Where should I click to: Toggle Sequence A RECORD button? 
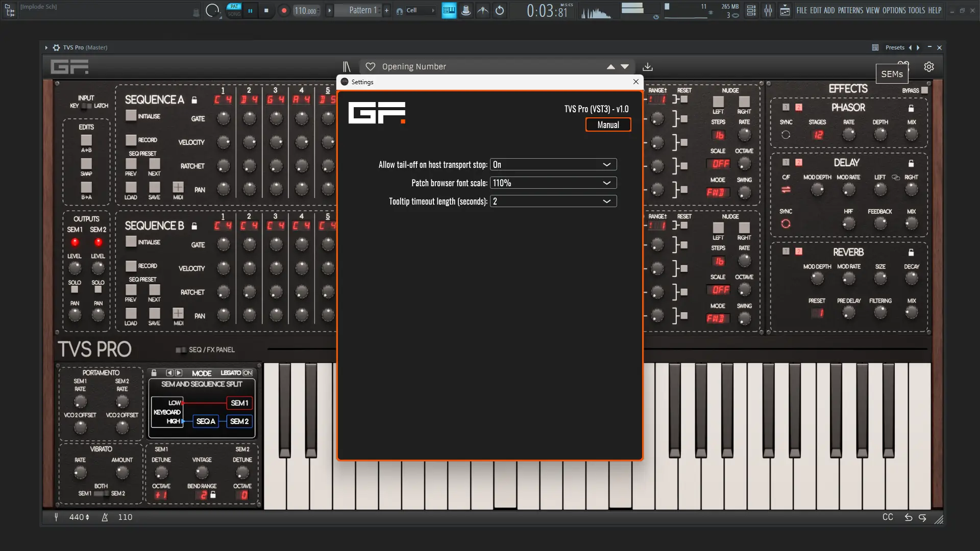(131, 140)
